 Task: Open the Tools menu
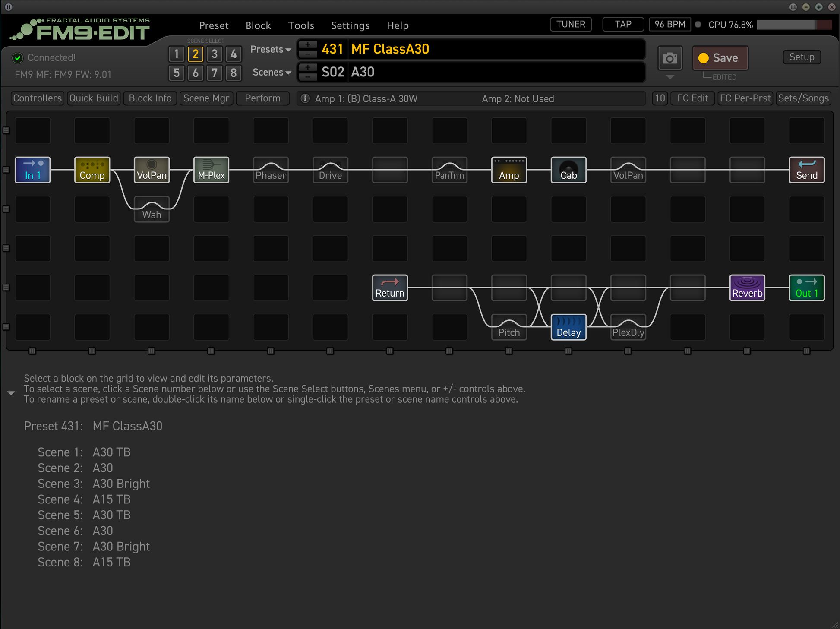301,25
